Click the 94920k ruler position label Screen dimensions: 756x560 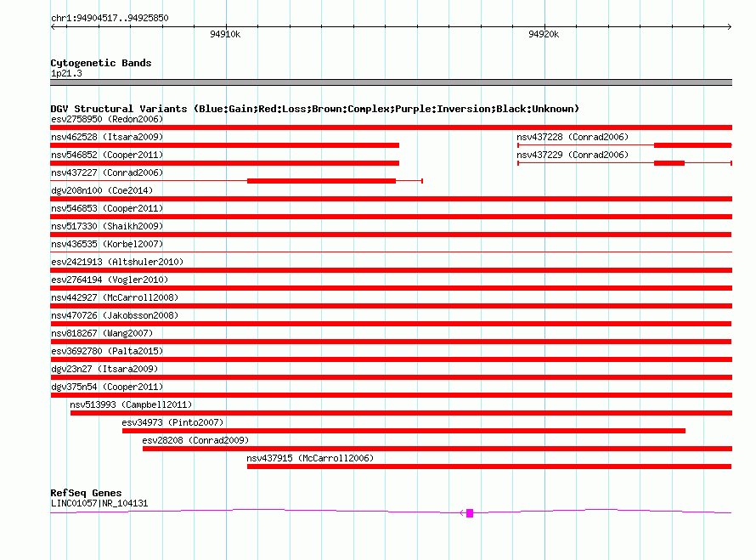click(544, 34)
